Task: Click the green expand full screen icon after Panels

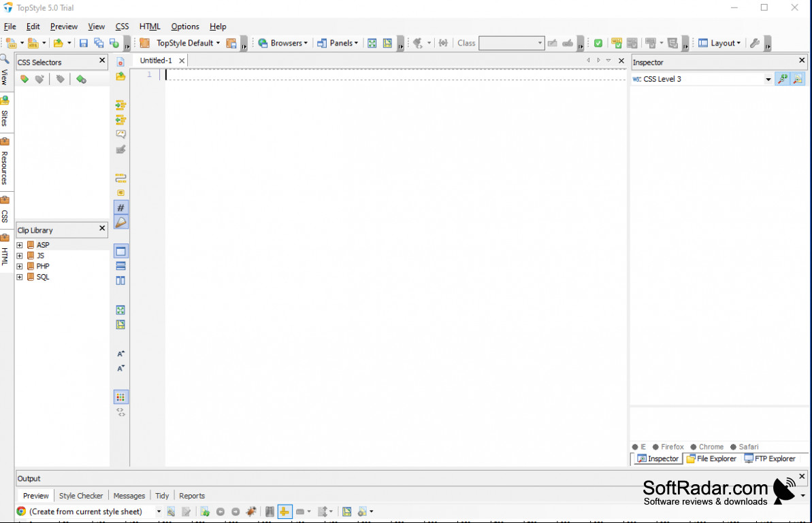Action: coord(372,43)
